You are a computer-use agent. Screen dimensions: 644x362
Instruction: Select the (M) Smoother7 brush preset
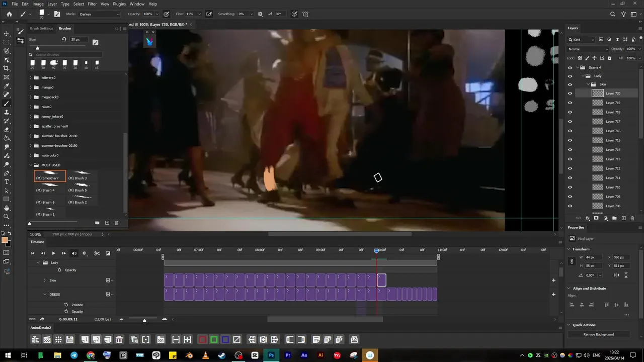pos(50,176)
